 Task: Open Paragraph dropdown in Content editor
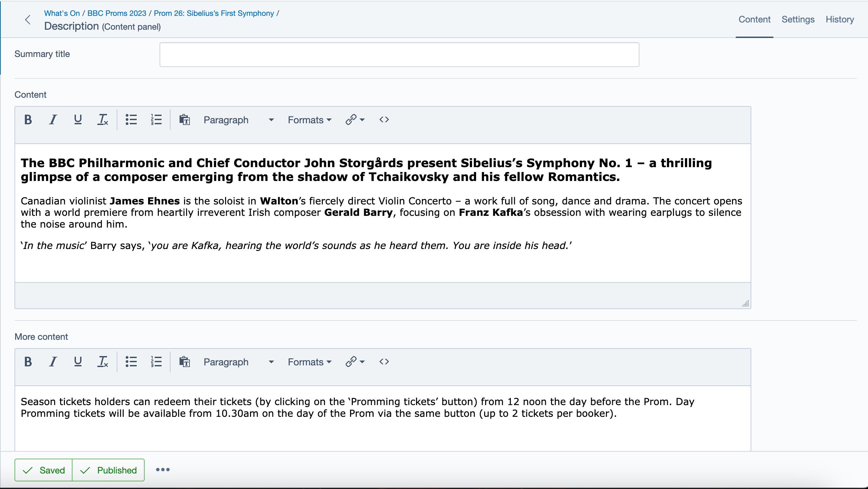(238, 120)
